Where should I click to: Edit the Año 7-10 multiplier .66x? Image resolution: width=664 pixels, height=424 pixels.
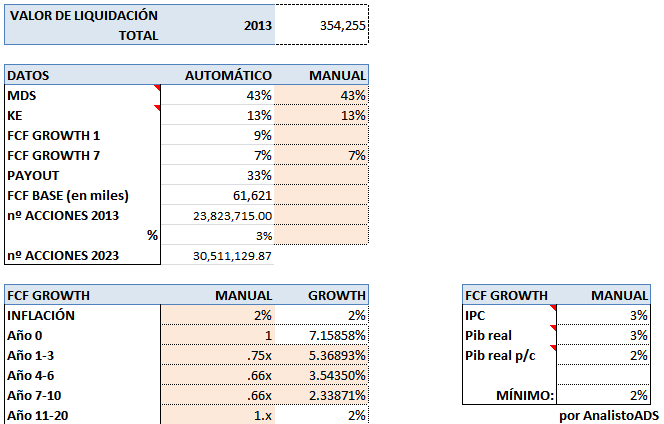(x=218, y=395)
